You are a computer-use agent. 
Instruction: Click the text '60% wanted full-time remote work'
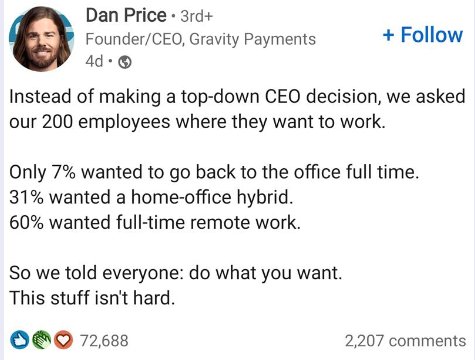pyautogui.click(x=155, y=222)
